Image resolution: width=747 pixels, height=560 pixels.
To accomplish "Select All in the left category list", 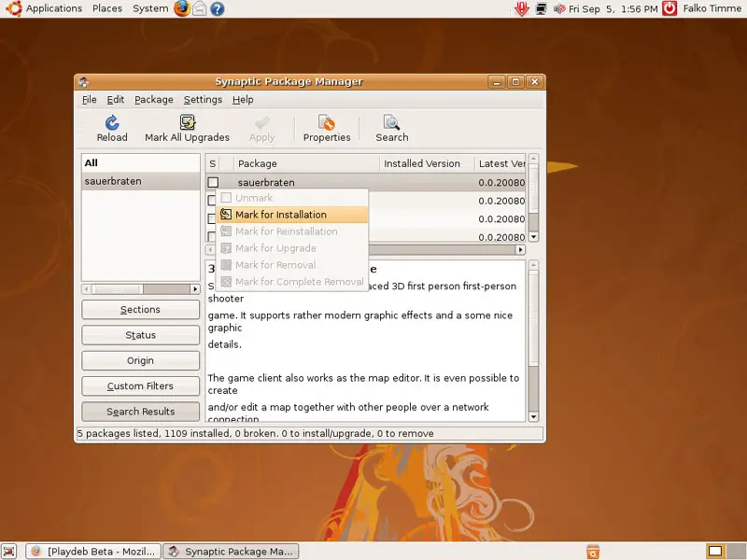I will 141,162.
